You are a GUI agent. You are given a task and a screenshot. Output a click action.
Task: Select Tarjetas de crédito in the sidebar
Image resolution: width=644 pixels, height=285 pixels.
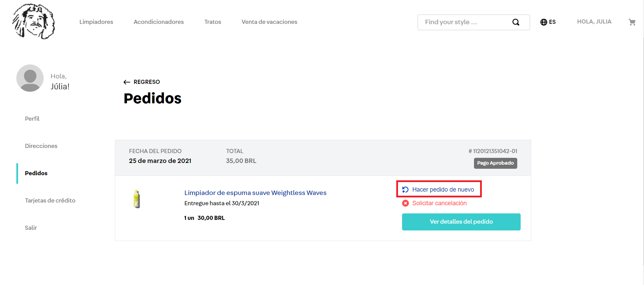[x=50, y=200]
